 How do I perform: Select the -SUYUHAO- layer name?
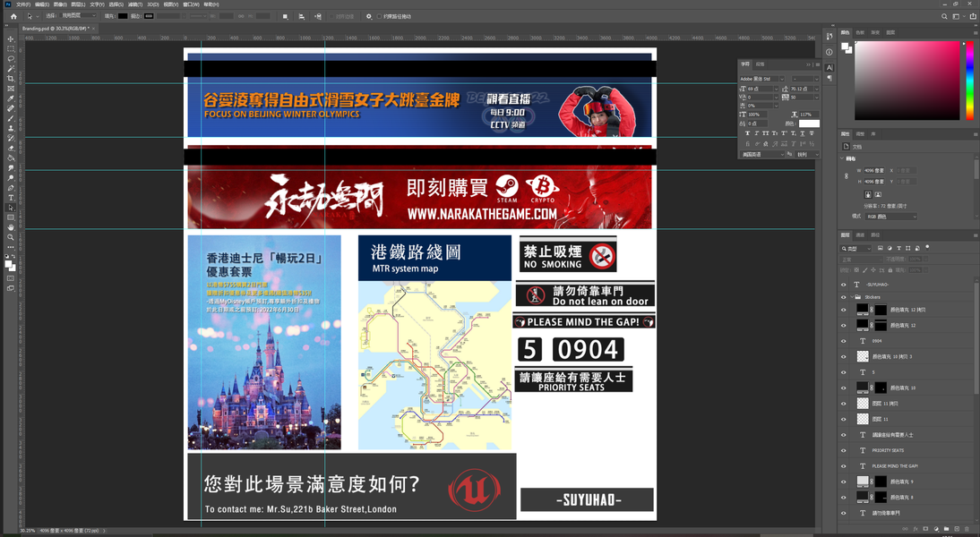pos(878,284)
